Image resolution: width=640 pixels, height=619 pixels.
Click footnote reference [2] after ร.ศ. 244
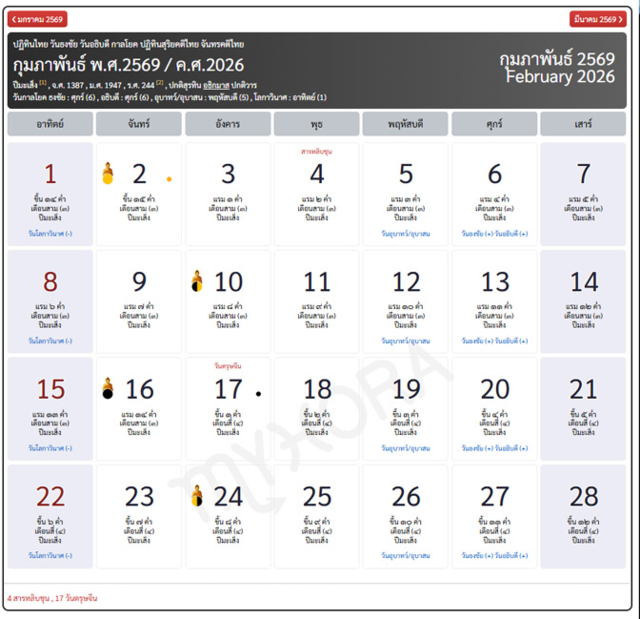pyautogui.click(x=159, y=84)
